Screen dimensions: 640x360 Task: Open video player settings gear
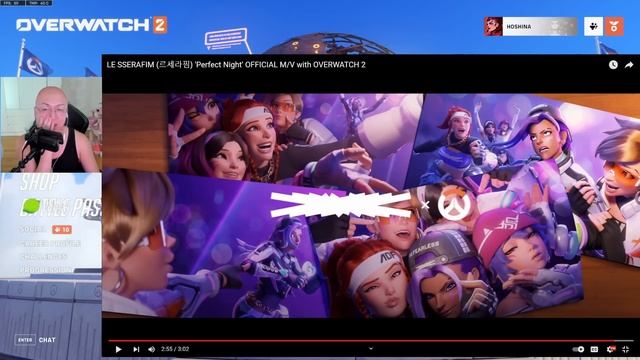(x=611, y=349)
